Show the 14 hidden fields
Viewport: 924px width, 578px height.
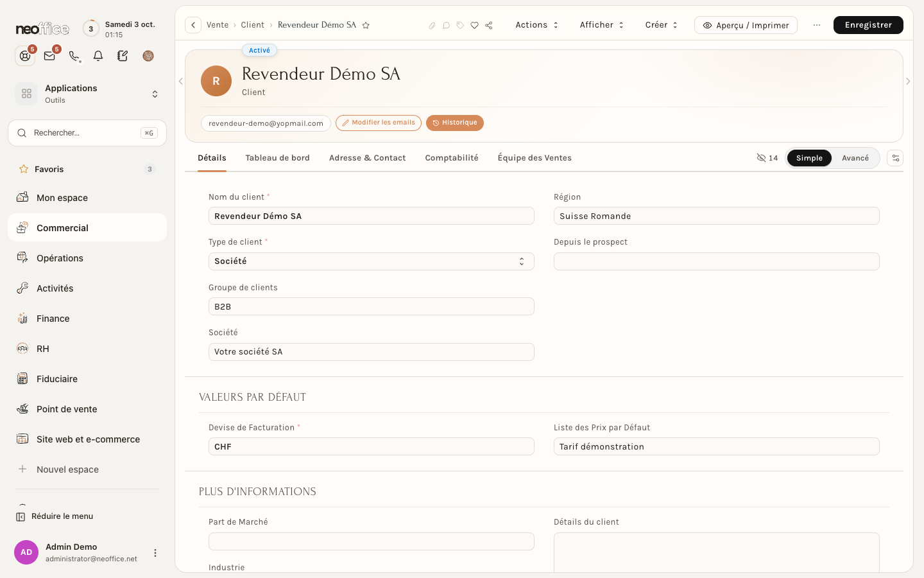(767, 158)
